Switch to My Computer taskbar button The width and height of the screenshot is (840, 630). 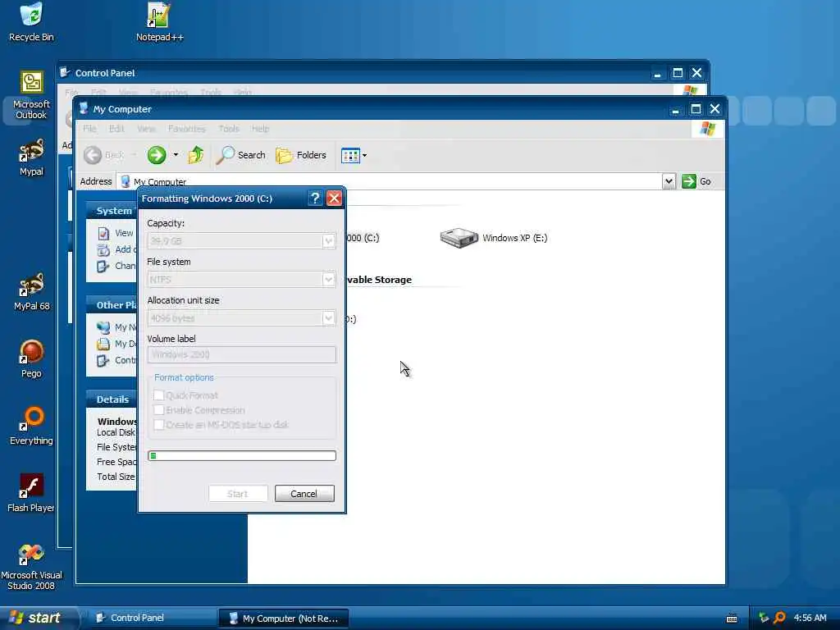[283, 619]
